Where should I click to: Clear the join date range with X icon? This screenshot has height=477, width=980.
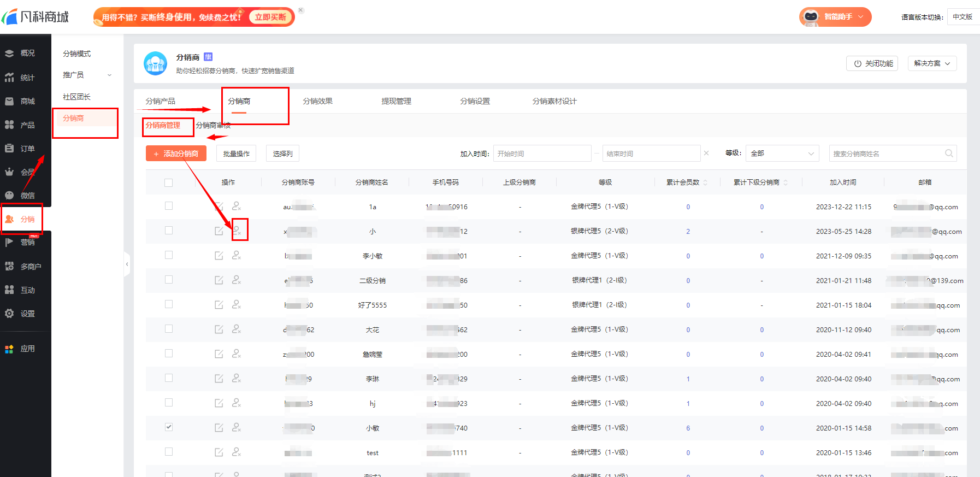tap(706, 154)
